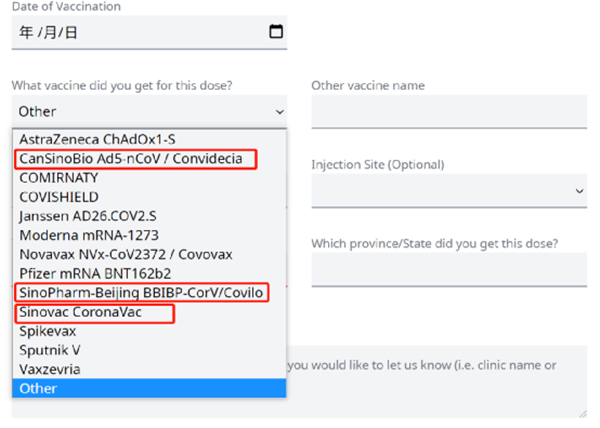Choose Sinovac CoronaVac from list
The image size is (600, 428).
149,312
